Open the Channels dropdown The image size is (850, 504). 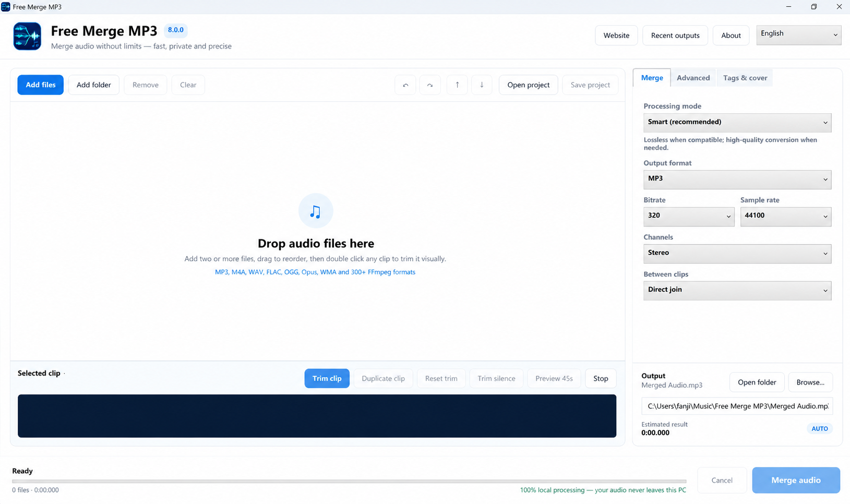[x=737, y=253]
